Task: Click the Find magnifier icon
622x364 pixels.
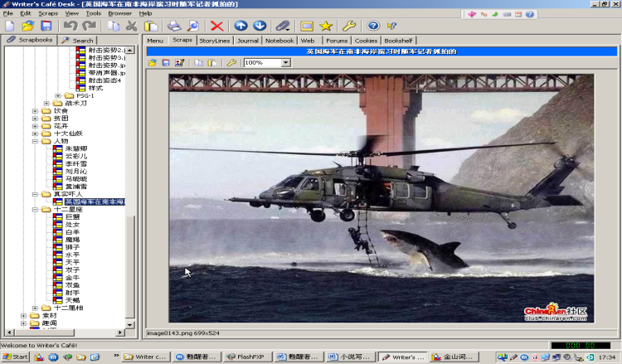Action: [x=193, y=27]
